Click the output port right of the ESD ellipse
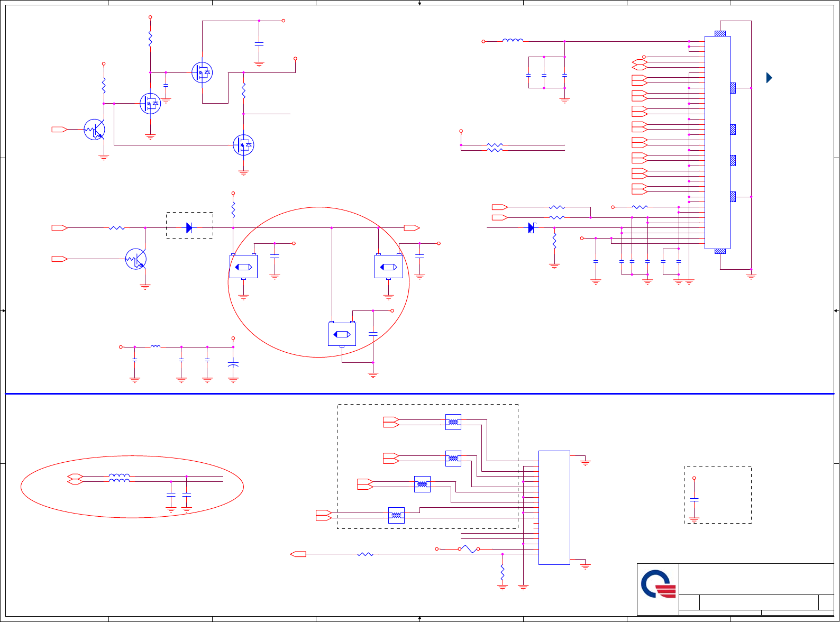Image resolution: width=840 pixels, height=622 pixels. point(412,228)
